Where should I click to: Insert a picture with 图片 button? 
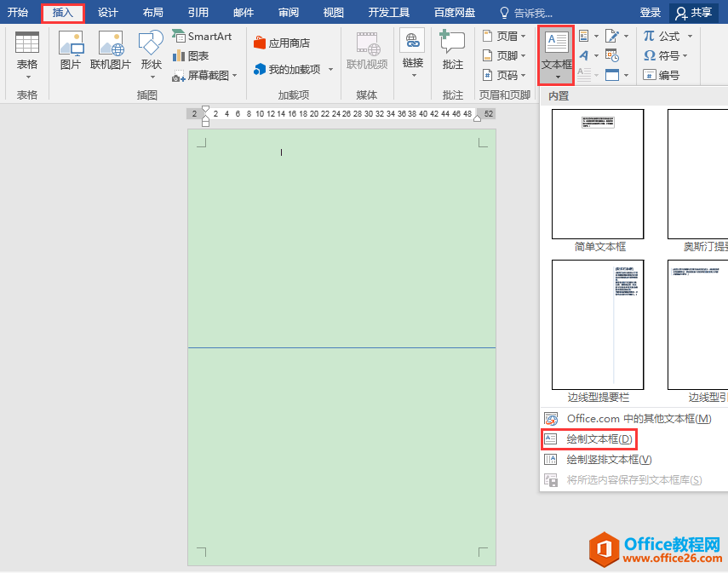point(71,50)
